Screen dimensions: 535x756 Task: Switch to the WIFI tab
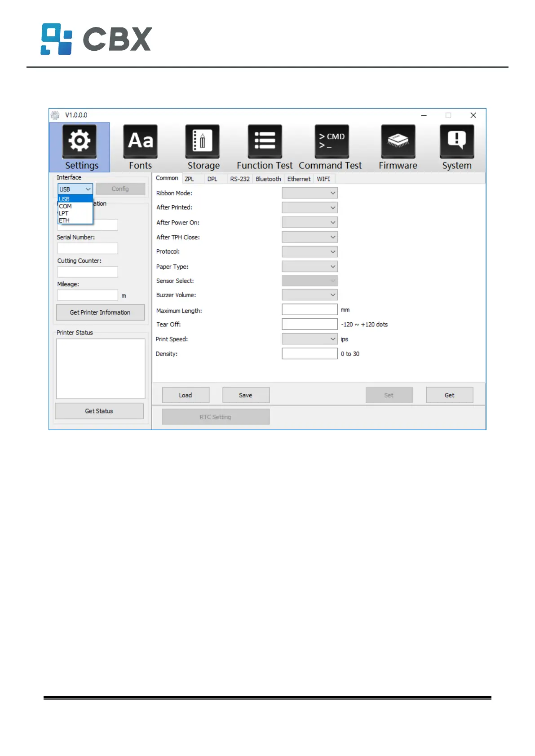[323, 179]
